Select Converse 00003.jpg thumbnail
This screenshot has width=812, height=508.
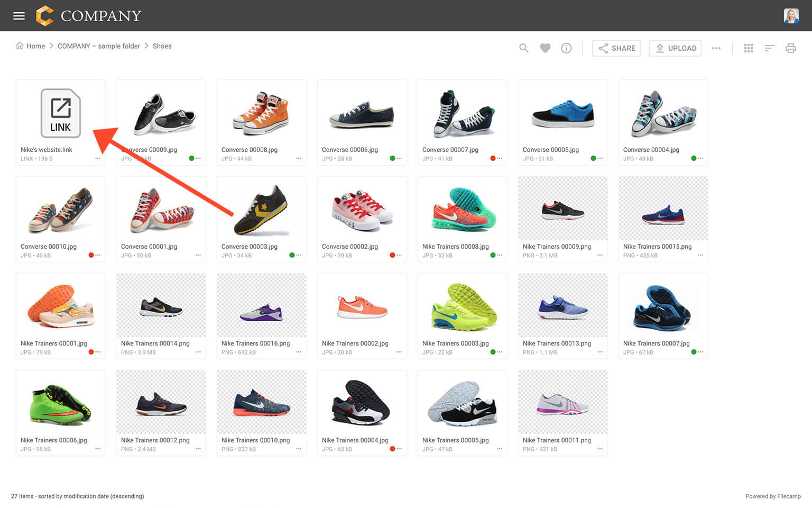tap(262, 209)
